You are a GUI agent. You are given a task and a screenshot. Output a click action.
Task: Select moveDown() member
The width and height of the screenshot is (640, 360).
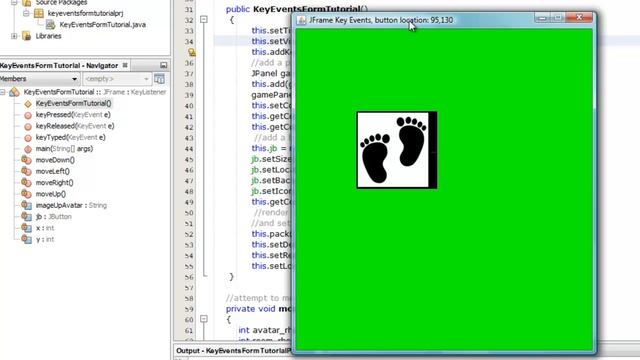click(55, 160)
